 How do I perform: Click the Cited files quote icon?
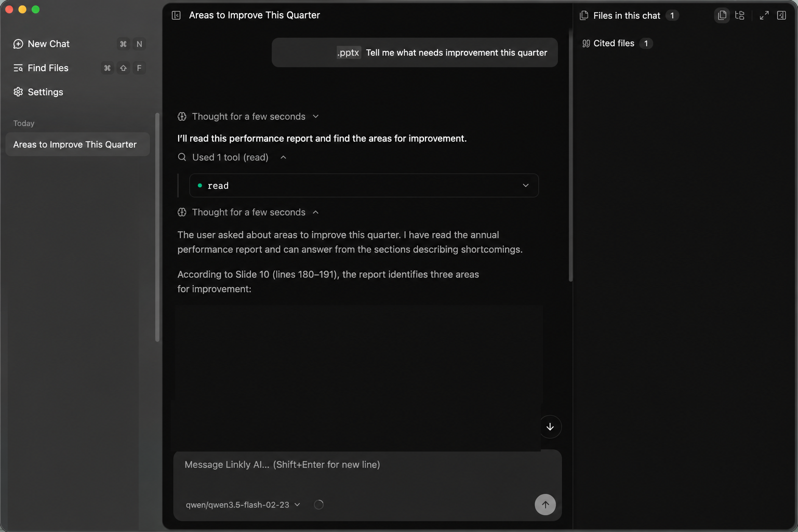coord(586,44)
